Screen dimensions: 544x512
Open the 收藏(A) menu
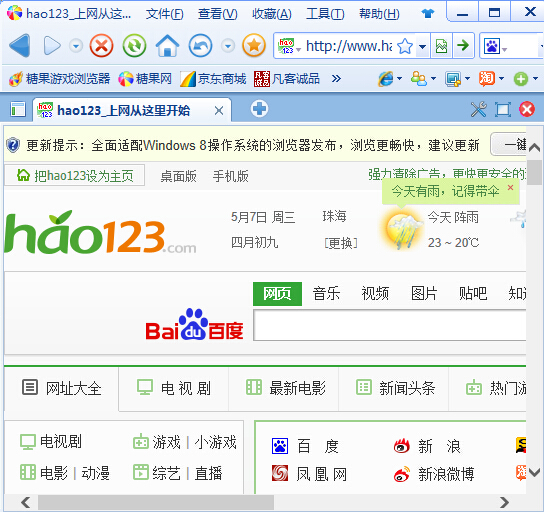pos(272,14)
